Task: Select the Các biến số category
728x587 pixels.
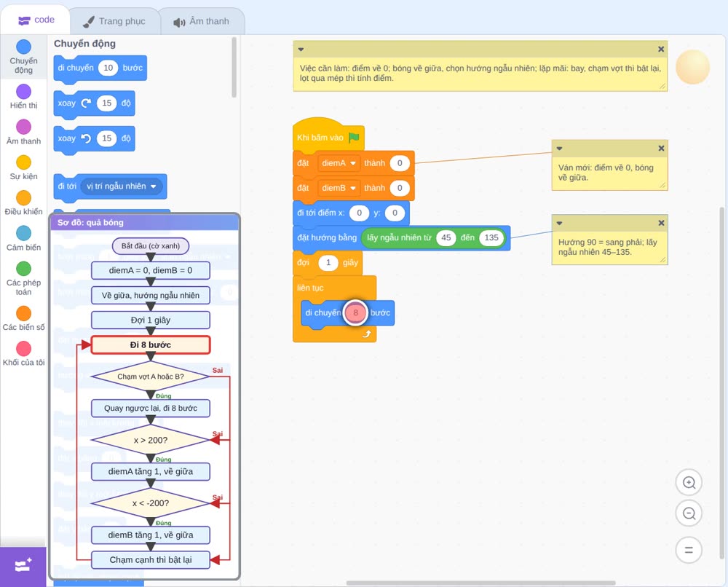Action: [24, 318]
